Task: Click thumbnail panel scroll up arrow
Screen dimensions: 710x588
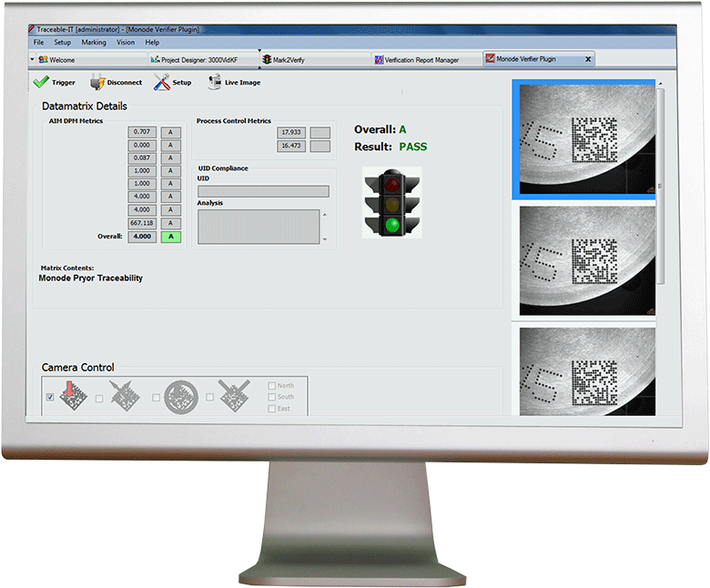Action: (661, 84)
